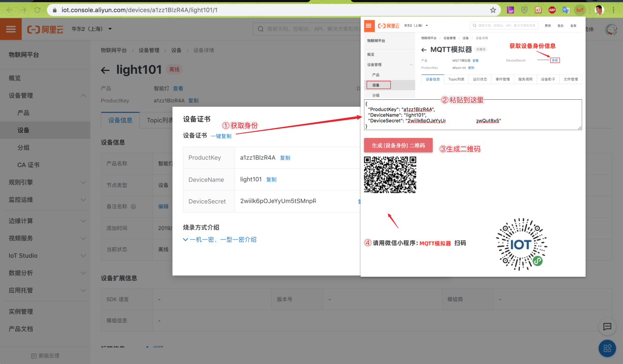This screenshot has width=623, height=364.
Task: Open the red ABP adblock extension
Action: pyautogui.click(x=552, y=10)
